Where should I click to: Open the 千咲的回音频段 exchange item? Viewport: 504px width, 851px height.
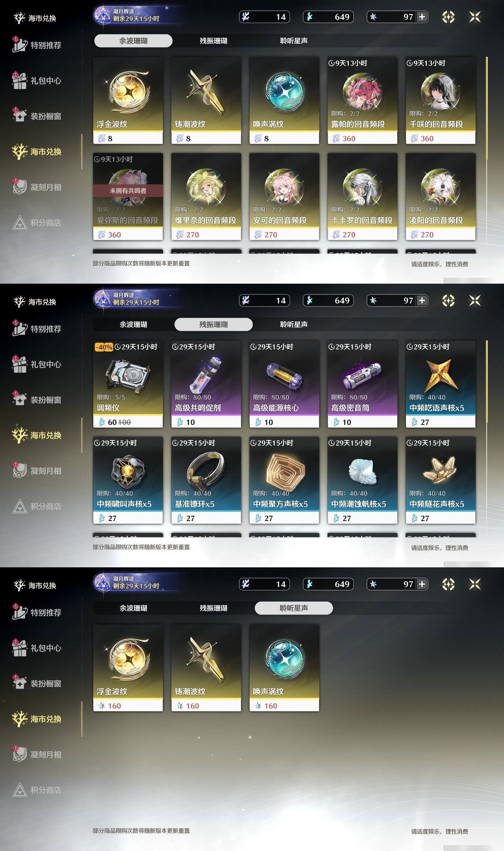tap(441, 100)
